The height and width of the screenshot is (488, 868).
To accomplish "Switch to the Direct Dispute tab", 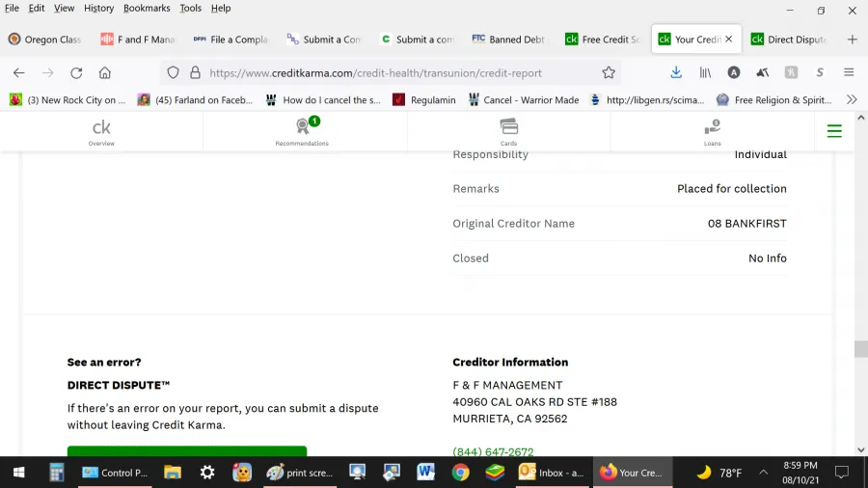I will pos(788,40).
